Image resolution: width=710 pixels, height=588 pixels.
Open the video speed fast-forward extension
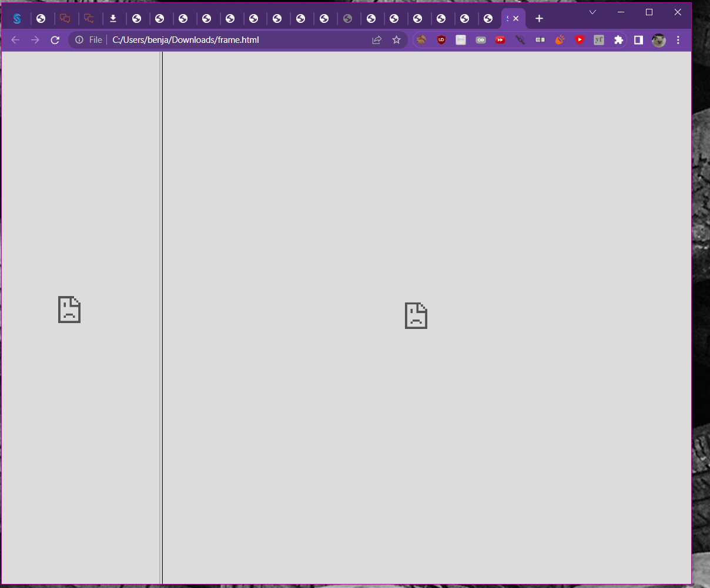pos(500,40)
